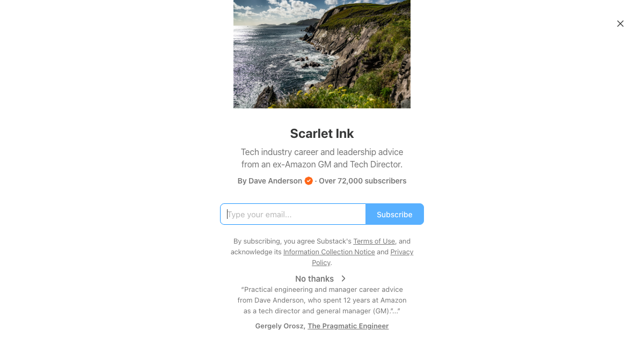Click the By subscribing agreement text
The height and width of the screenshot is (338, 644).
[x=322, y=252]
